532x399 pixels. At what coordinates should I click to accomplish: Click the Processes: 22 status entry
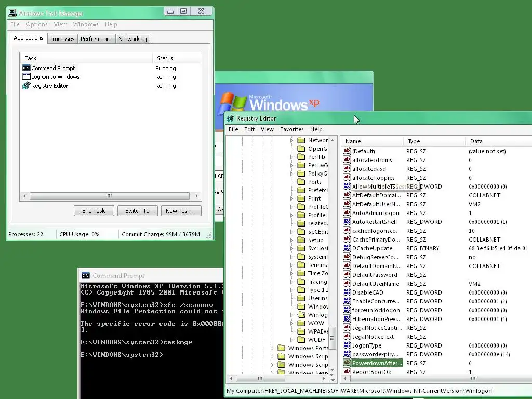click(x=26, y=234)
